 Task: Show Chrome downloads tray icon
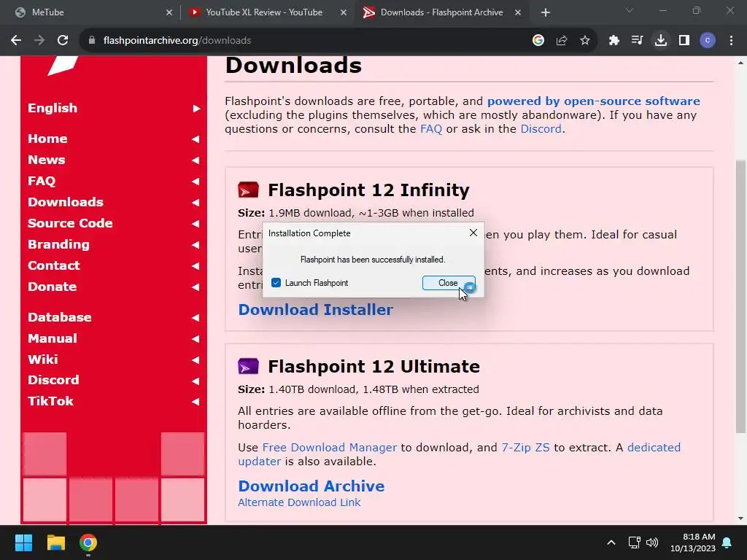click(661, 41)
